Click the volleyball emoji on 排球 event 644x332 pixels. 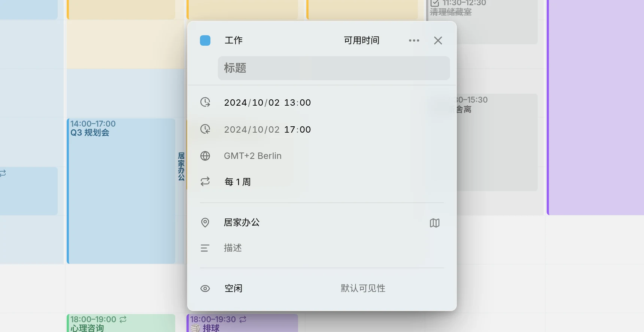click(195, 328)
